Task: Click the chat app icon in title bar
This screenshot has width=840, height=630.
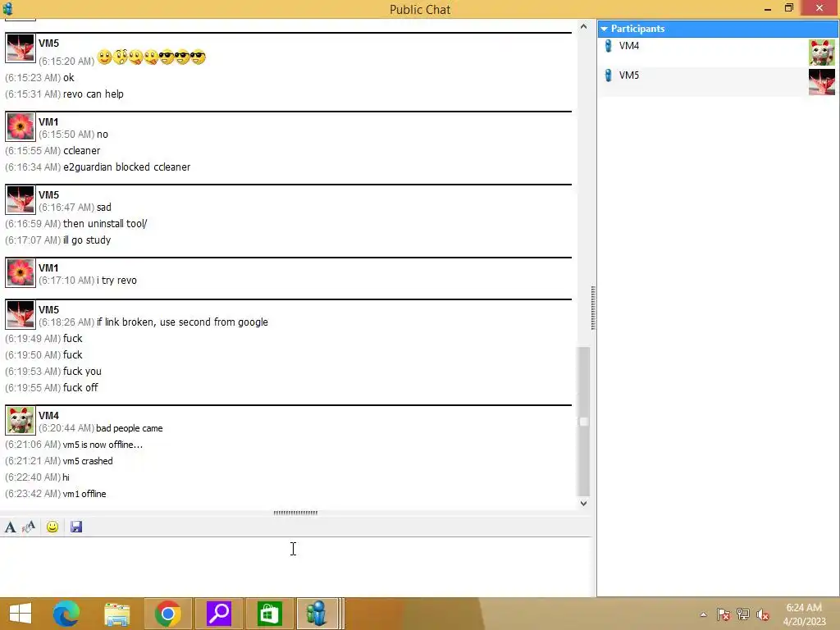Action: (7, 9)
